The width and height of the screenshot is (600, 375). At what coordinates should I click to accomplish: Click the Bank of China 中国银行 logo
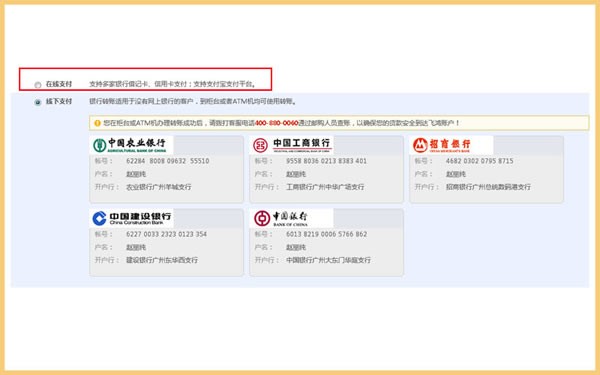coord(292,218)
